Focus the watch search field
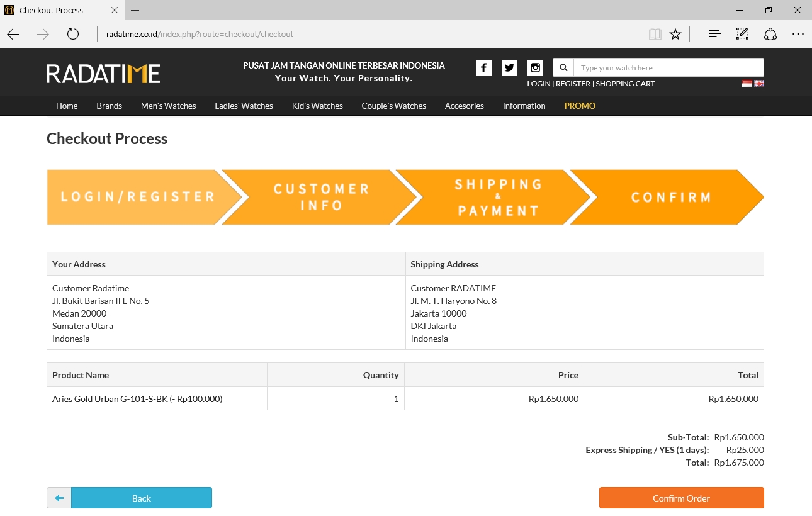 click(x=668, y=67)
